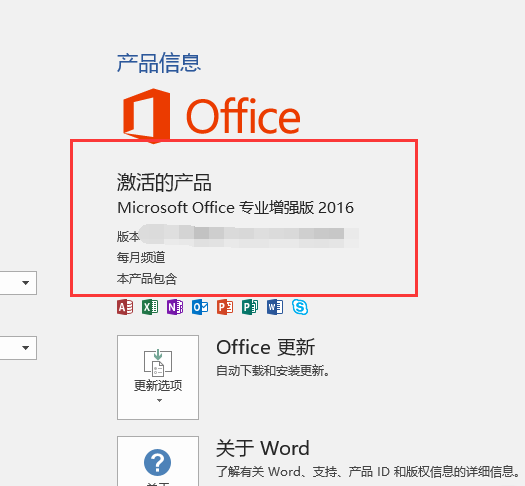
Task: Click the 激活的产品 text
Action: pos(164,182)
